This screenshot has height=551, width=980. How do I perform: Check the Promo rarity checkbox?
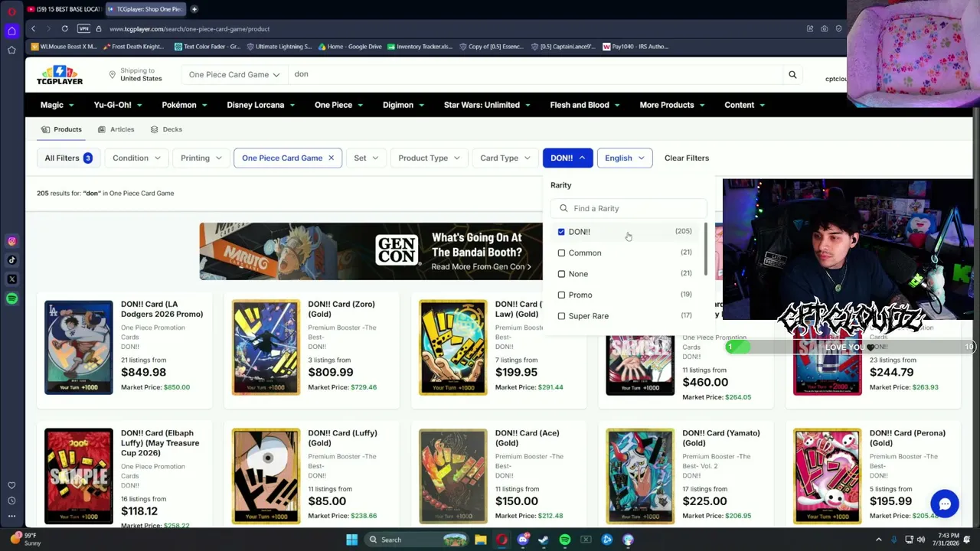click(561, 295)
